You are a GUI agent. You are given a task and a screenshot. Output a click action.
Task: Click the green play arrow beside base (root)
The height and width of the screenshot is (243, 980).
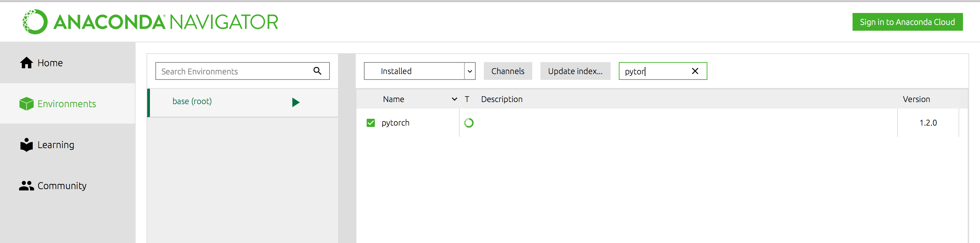coord(295,102)
